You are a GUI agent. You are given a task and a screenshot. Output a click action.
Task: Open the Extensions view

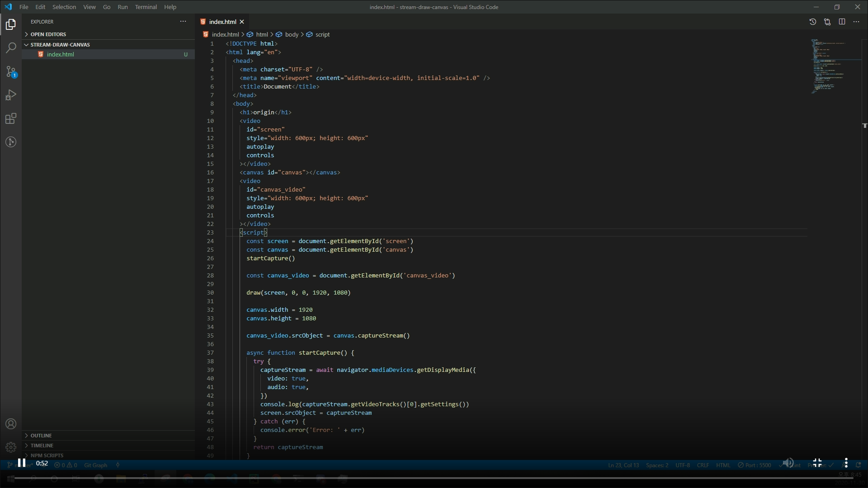[x=11, y=119]
